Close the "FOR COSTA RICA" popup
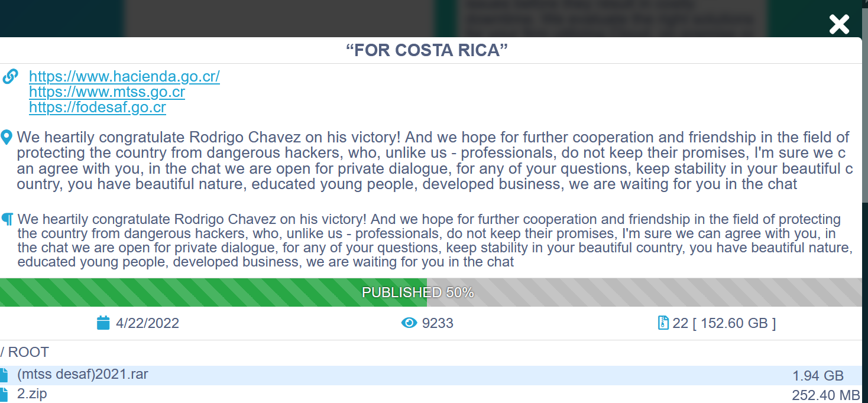 (838, 24)
